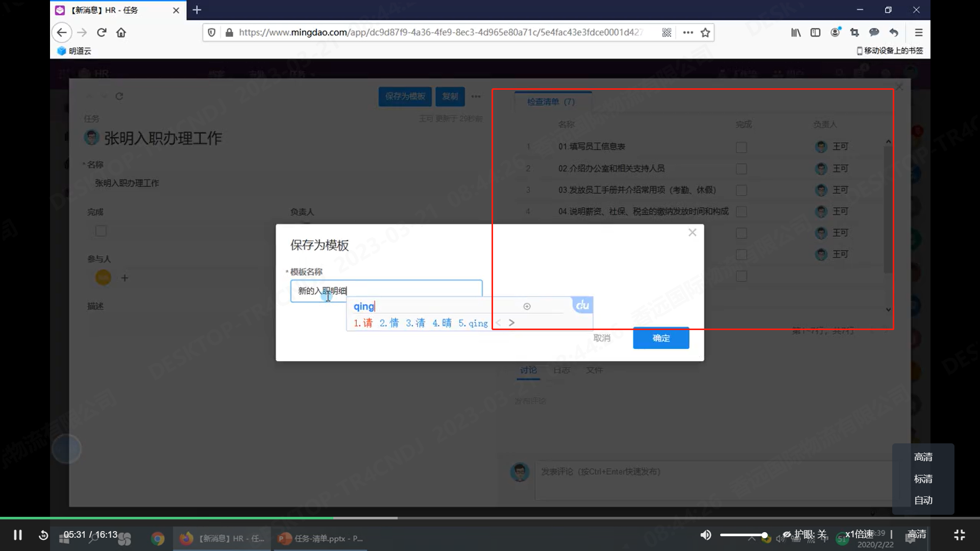Open the Firefox hamburger menu

tap(919, 33)
